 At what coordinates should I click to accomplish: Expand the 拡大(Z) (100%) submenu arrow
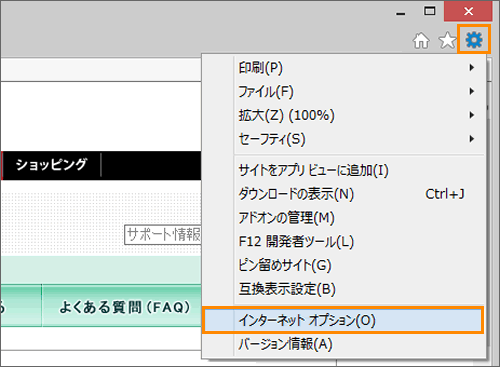pos(472,115)
